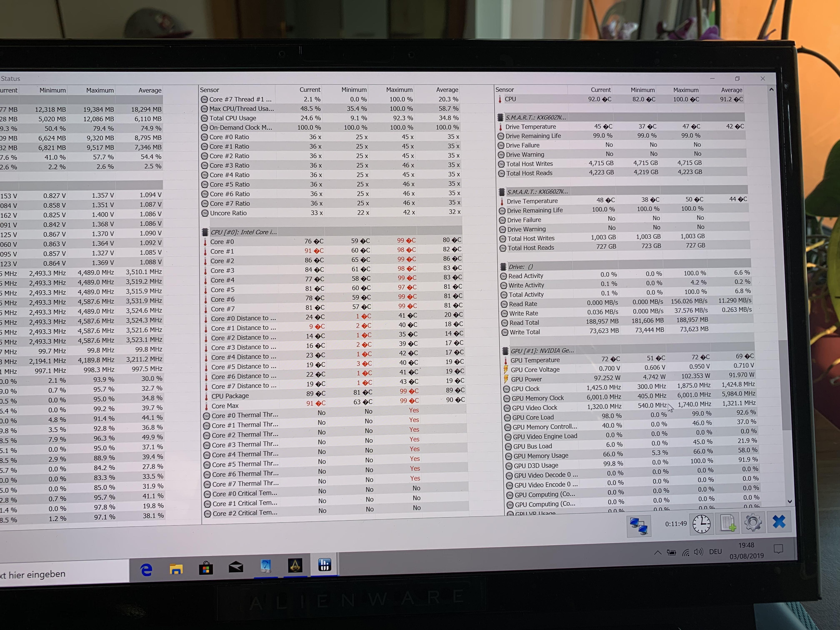Click the HWiNFO remote network monitors icon
This screenshot has height=630, width=840.
[x=639, y=526]
